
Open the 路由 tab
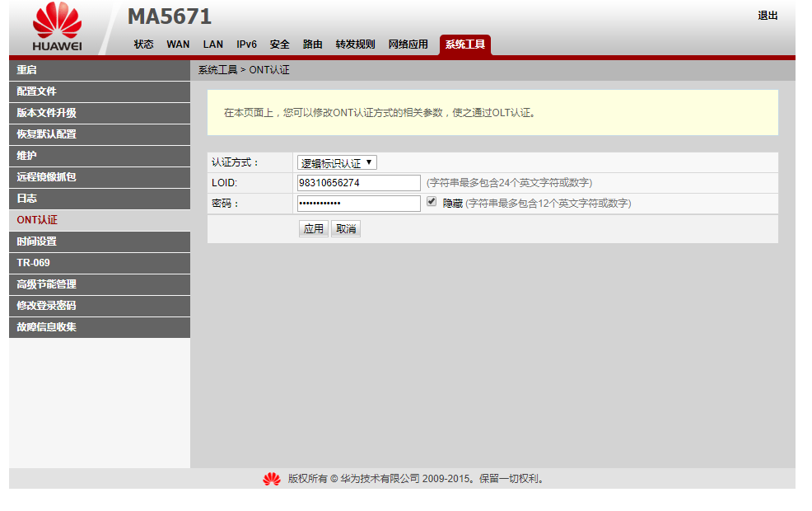point(313,45)
